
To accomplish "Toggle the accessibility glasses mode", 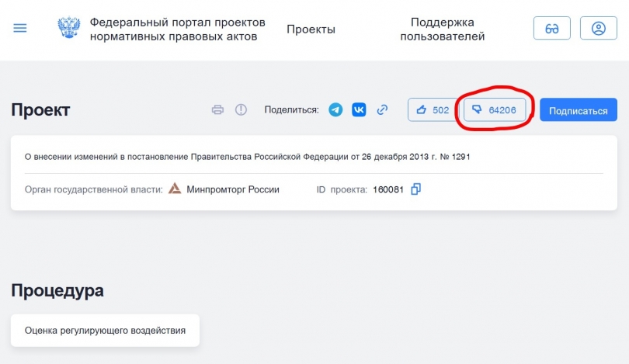I will pyautogui.click(x=552, y=29).
